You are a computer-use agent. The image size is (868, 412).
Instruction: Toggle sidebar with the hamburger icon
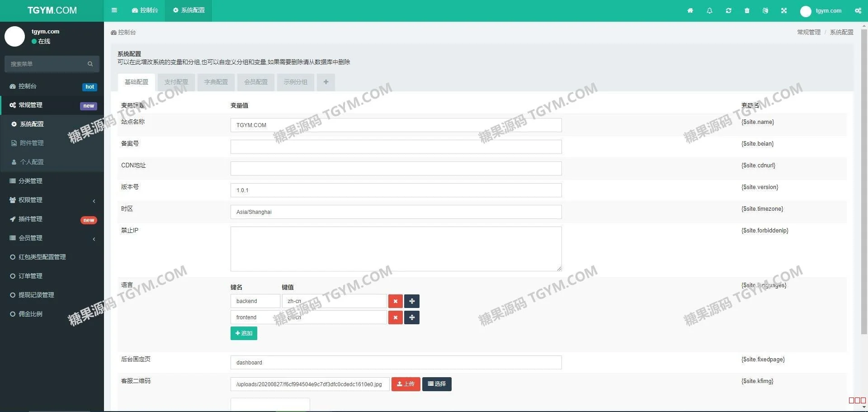coord(114,10)
